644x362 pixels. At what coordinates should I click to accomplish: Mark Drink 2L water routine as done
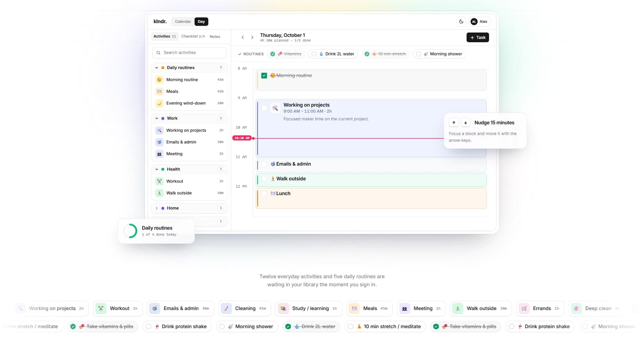click(314, 54)
